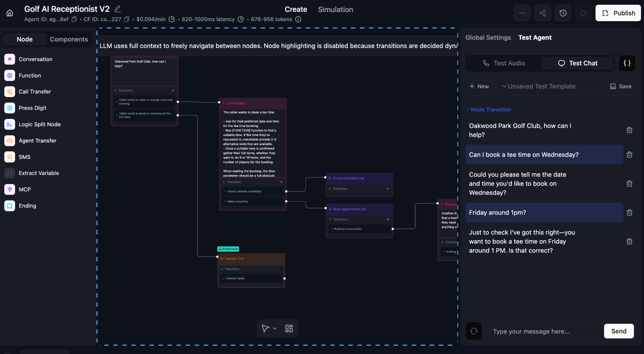Expand the Node Transition section

coord(489,109)
